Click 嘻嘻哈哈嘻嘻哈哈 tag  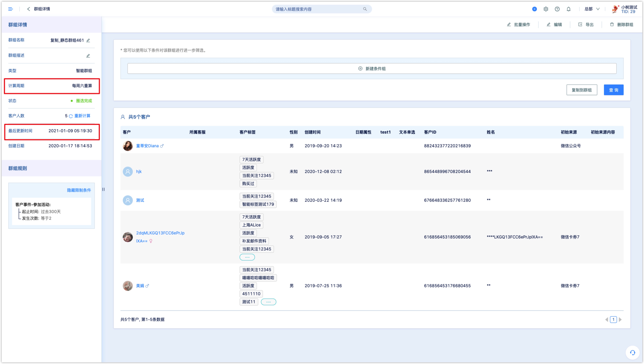258,278
